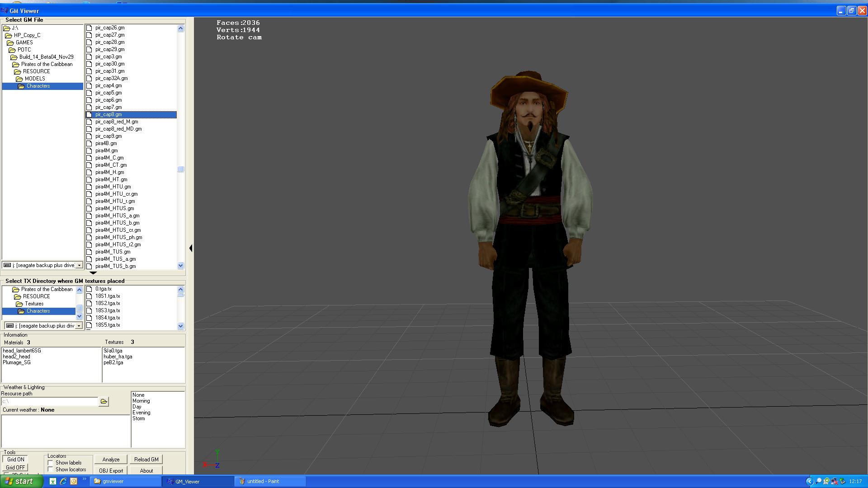Show hidden system tray icons
868x488 pixels.
[809, 481]
